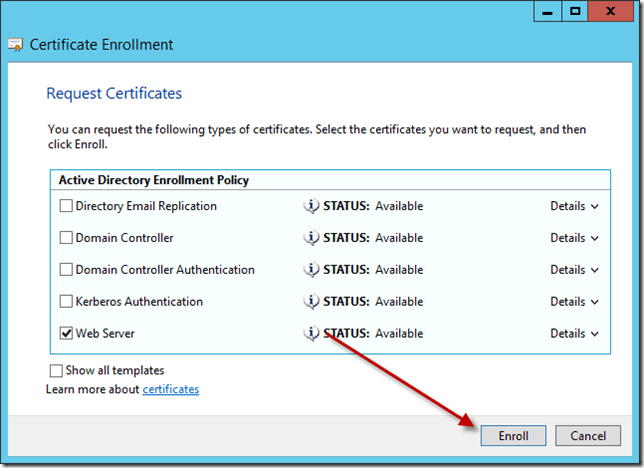Show Details for Domain Controller row
Image resolution: width=644 pixels, height=468 pixels.
tap(574, 238)
